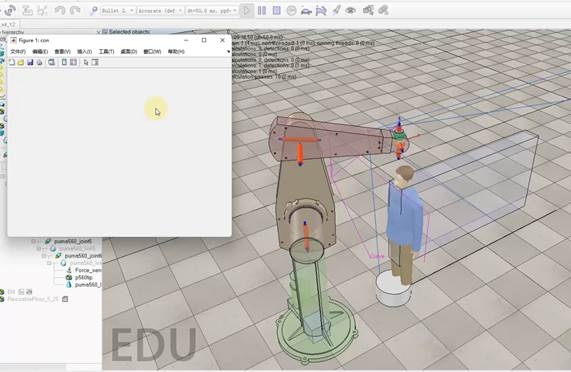Viewport: 571px width, 372px height.
Task: Open the dt time step dropdown
Action: click(211, 11)
